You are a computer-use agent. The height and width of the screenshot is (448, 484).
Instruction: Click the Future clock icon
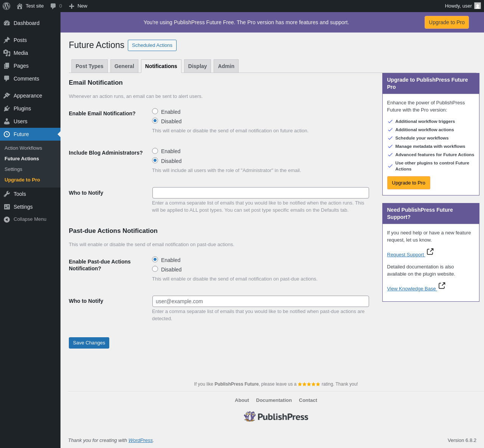tap(7, 134)
